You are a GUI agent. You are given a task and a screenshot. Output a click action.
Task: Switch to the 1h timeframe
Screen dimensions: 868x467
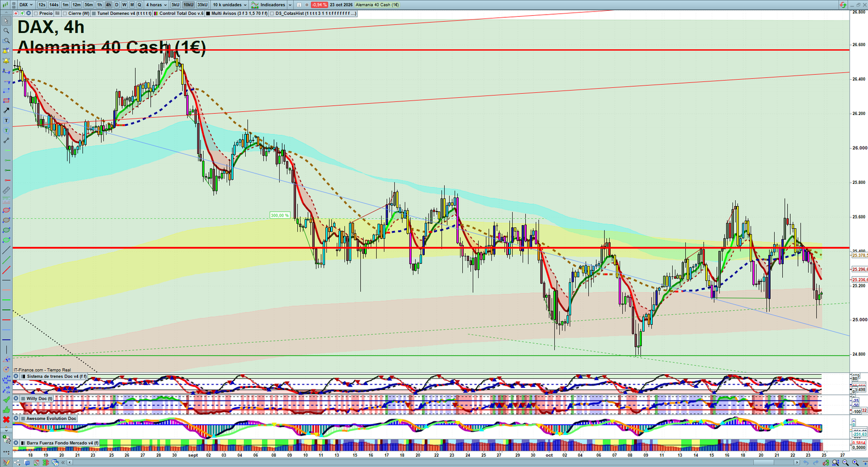99,4
